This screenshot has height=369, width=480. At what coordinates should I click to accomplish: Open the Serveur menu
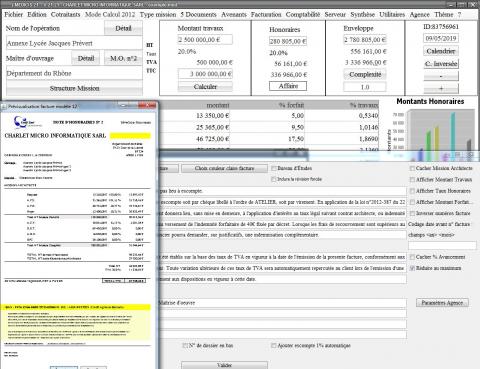pos(335,14)
